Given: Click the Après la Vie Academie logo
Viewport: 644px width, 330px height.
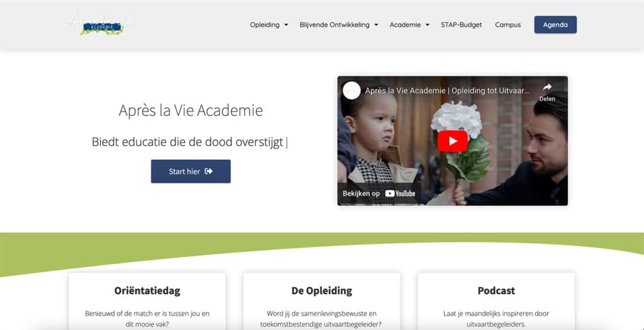Looking at the screenshot, I should (x=99, y=24).
